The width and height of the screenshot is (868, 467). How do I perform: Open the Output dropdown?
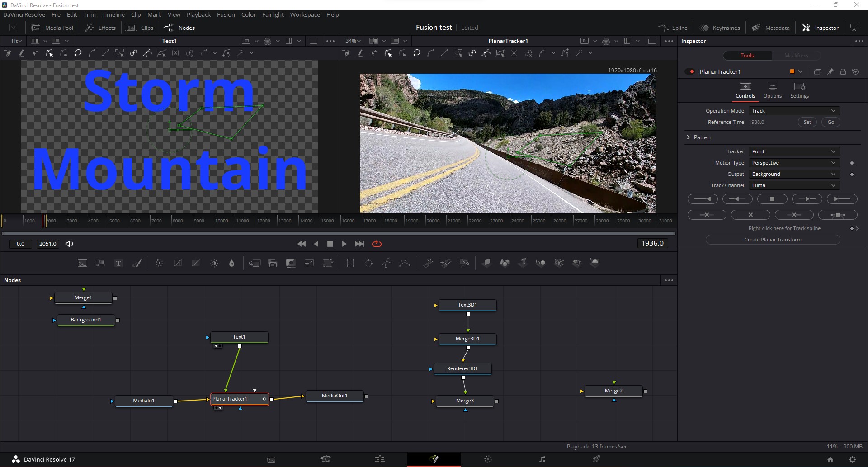pos(794,174)
